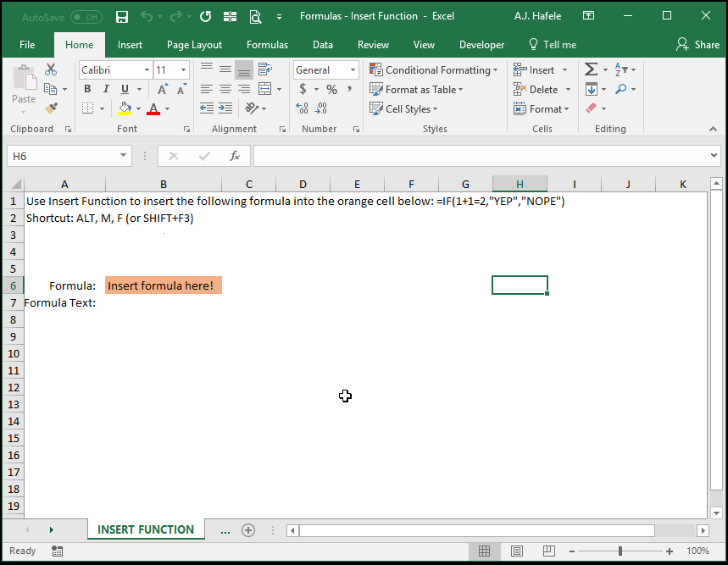Screen dimensions: 728x565
Task: Toggle Underline formatting
Action: pos(125,89)
